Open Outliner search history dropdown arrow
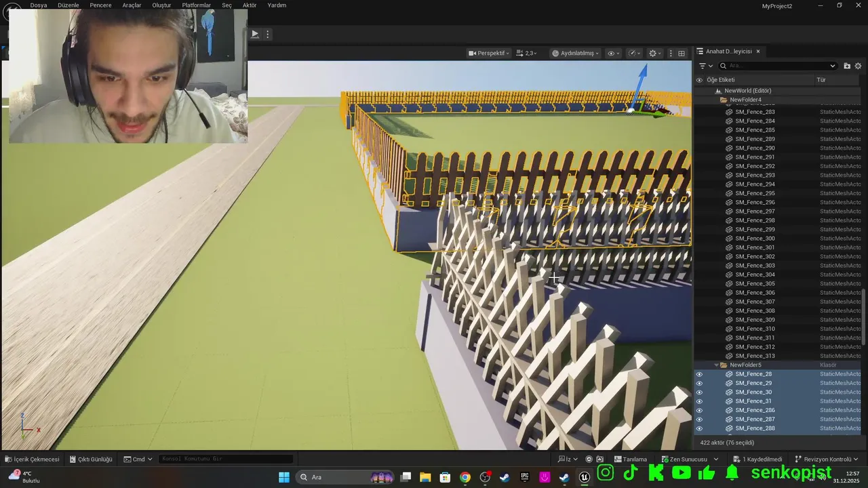 [x=833, y=66]
